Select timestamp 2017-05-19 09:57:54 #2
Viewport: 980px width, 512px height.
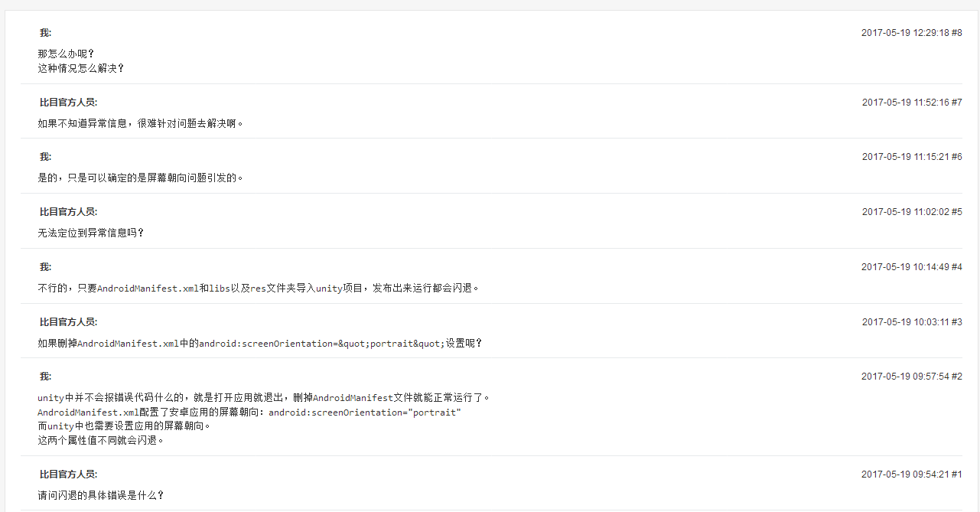coord(911,377)
